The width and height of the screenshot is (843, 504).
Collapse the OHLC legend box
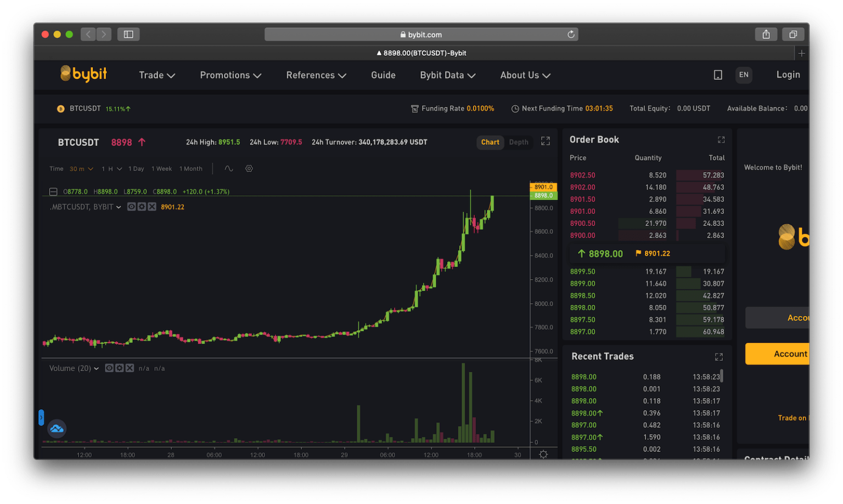(53, 191)
